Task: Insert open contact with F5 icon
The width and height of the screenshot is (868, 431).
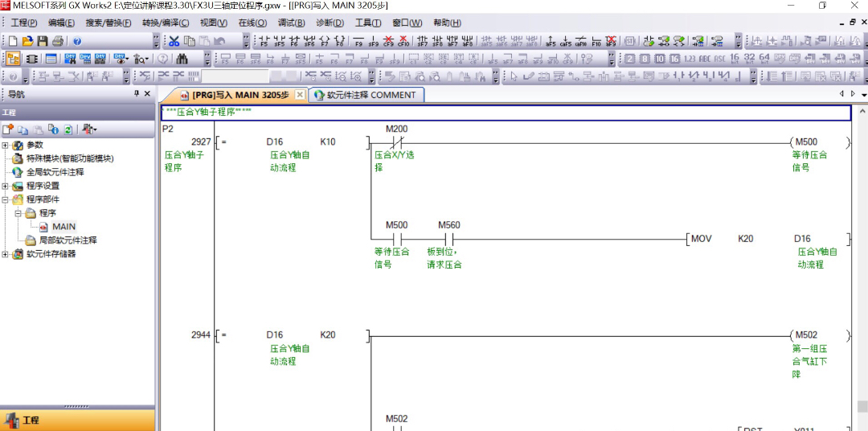Action: (x=264, y=41)
